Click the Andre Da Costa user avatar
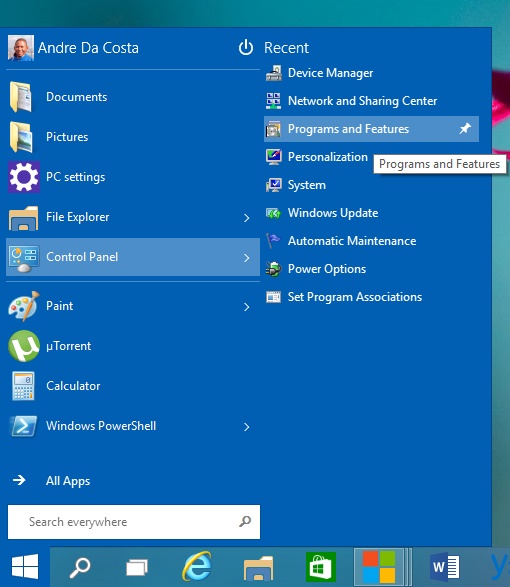Viewport: 510px width, 587px height. (x=21, y=48)
